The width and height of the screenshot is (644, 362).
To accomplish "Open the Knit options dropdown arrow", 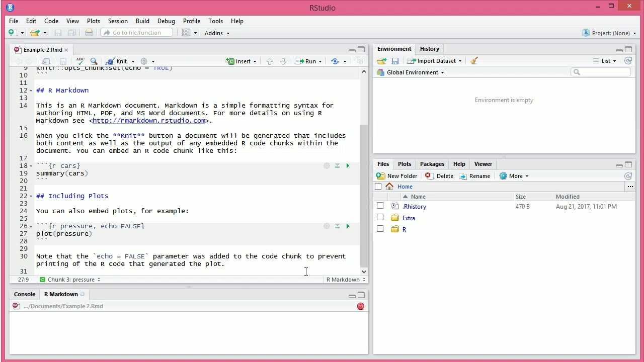I will 133,61.
